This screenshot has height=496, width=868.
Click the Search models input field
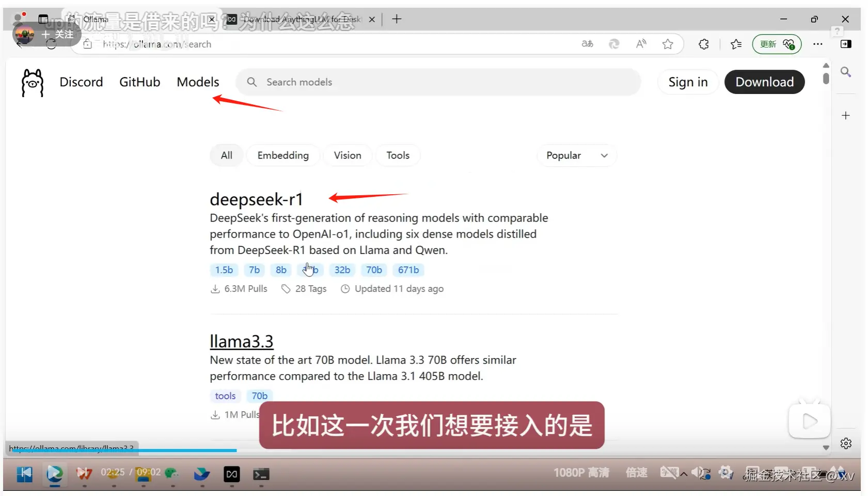pyautogui.click(x=438, y=82)
